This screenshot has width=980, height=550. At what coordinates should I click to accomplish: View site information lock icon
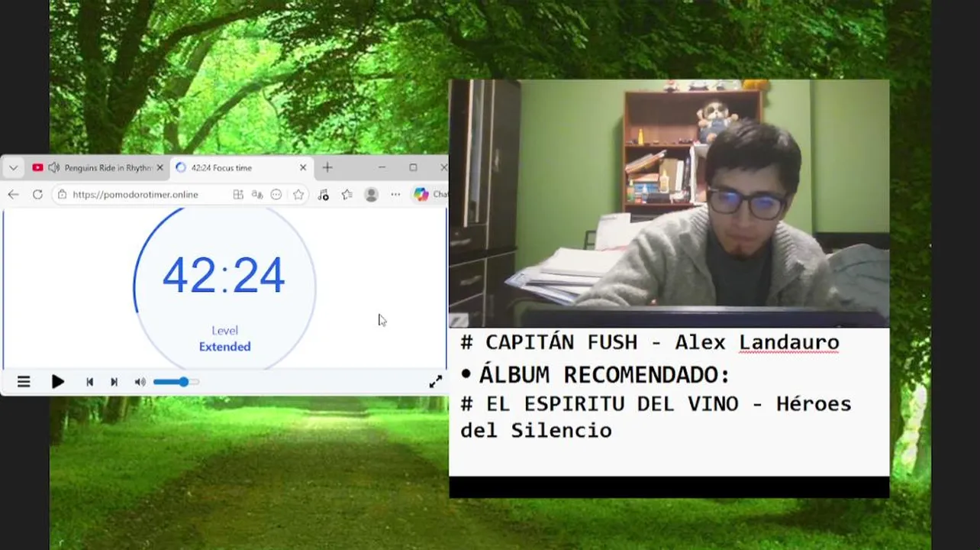[x=63, y=195]
